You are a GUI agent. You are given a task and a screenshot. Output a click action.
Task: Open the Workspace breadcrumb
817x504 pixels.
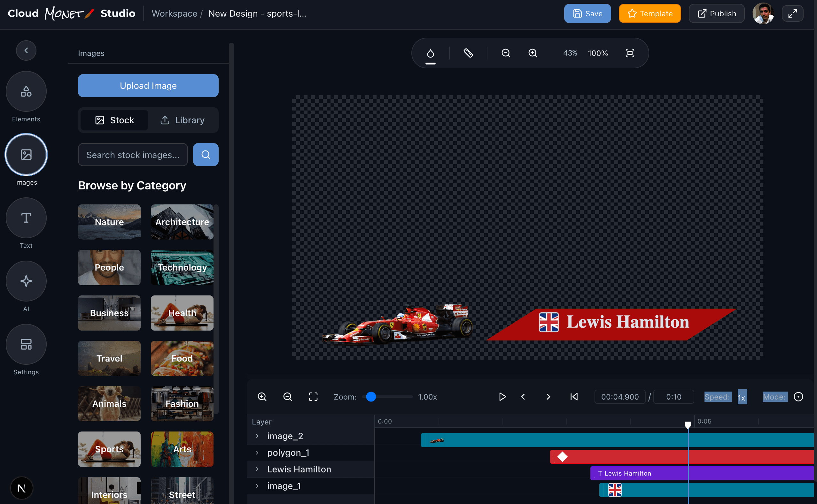pos(174,13)
